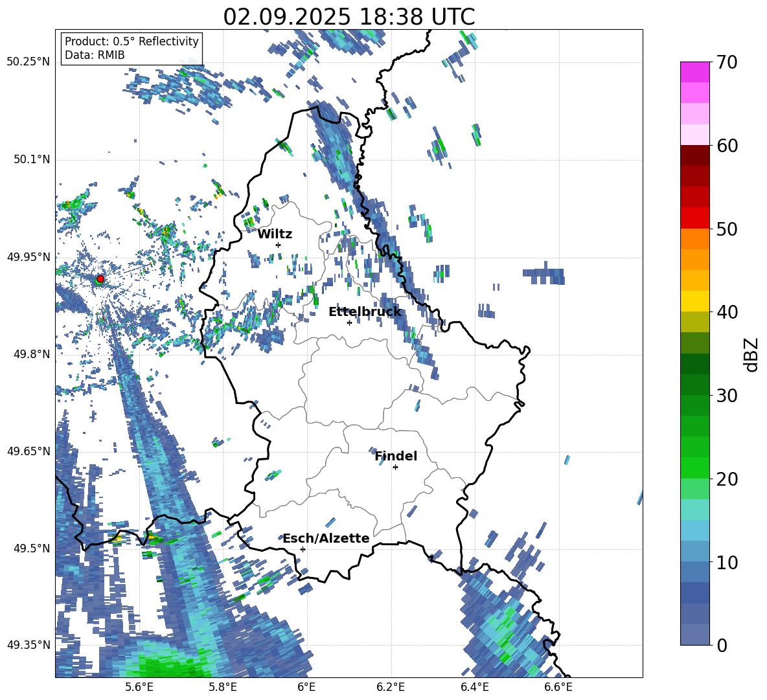Click the 50.1°N latitude label
Screen dimensions: 767x700
coord(31,159)
